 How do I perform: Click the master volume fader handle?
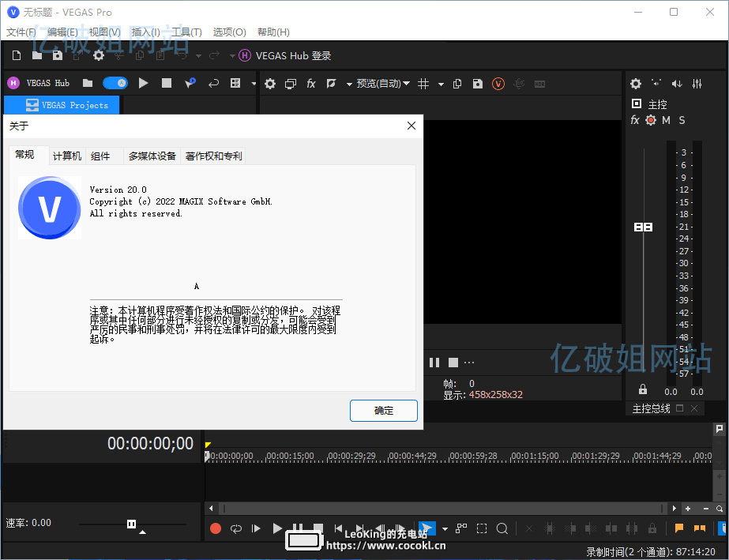tap(644, 227)
